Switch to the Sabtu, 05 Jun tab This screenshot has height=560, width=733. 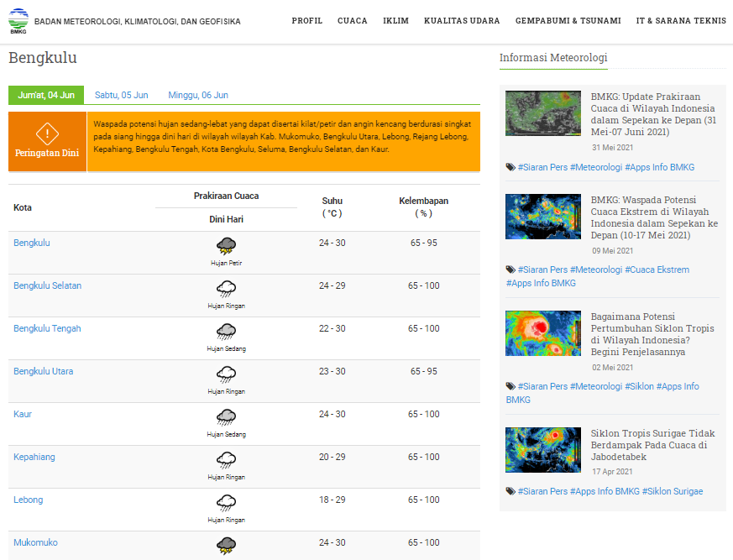coord(122,95)
